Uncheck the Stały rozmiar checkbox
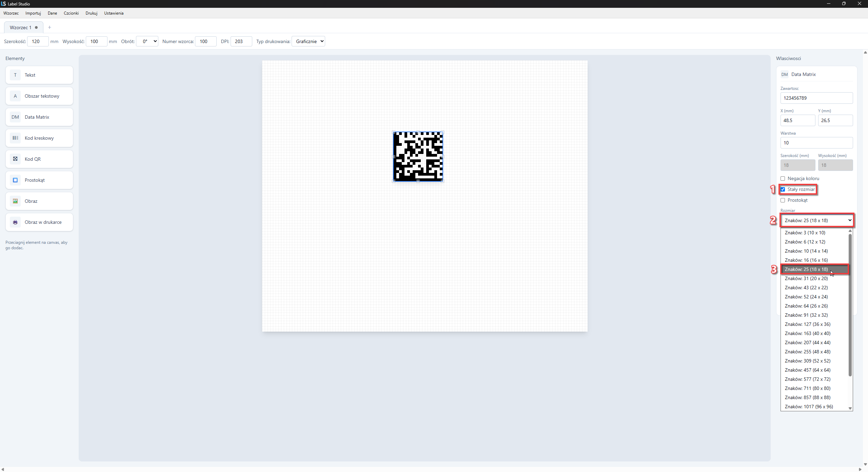This screenshot has width=868, height=472. click(x=783, y=190)
